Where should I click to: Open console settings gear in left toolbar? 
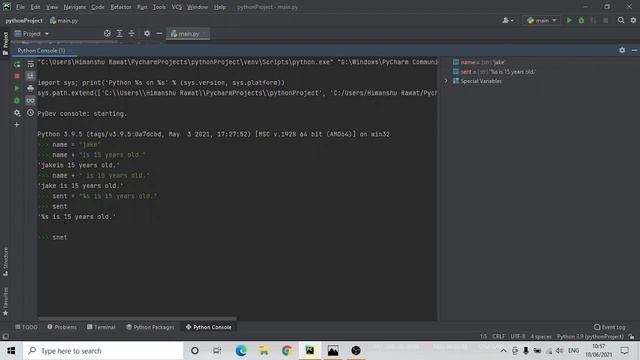coord(17,113)
